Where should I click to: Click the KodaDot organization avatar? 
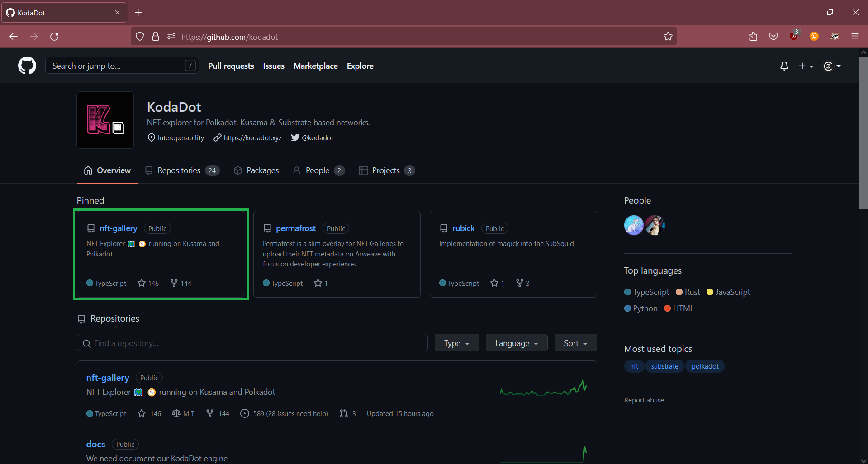[x=105, y=120]
